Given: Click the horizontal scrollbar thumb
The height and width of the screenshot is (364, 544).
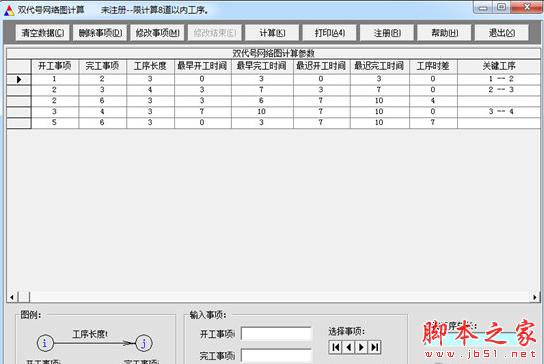Looking at the screenshot, I should pyautogui.click(x=24, y=297).
